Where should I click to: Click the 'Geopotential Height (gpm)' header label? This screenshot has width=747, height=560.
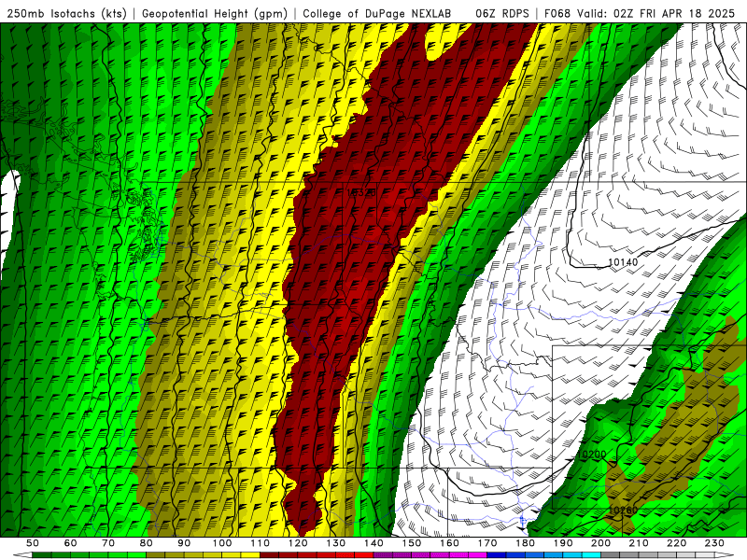click(215, 13)
